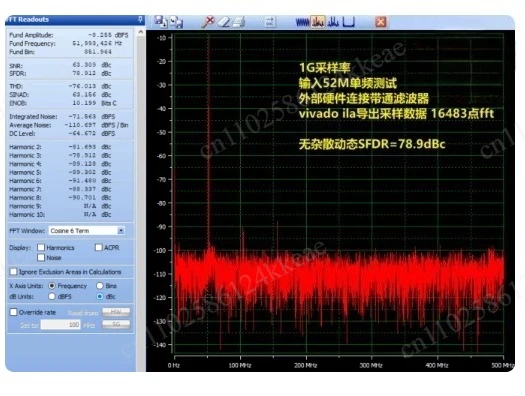Click the Harmonic 10 N/A value
The height and width of the screenshot is (396, 525).
coord(90,214)
